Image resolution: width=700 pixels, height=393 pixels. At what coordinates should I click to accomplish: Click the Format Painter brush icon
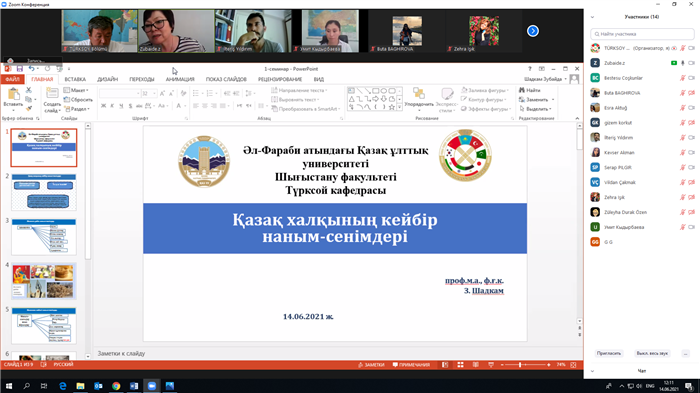[x=29, y=109]
